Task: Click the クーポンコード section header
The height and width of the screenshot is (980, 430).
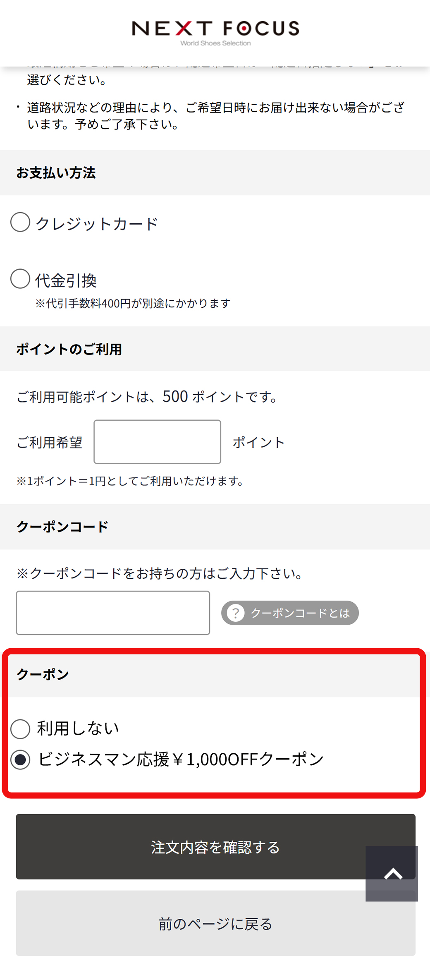Action: pyautogui.click(x=62, y=527)
